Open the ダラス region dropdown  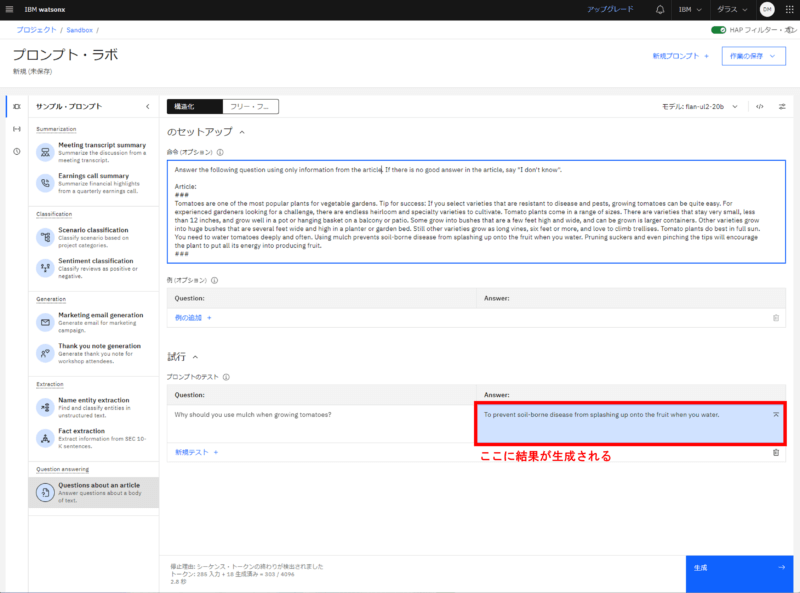coord(732,10)
